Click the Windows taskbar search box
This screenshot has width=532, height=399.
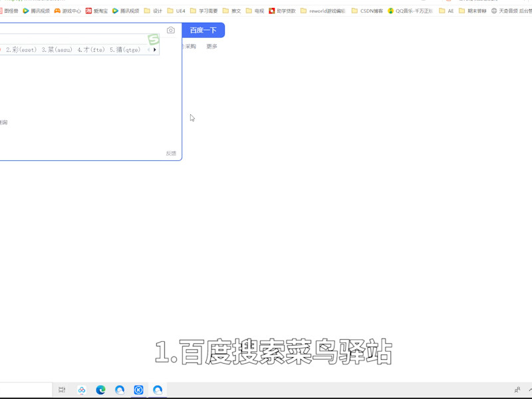pyautogui.click(x=26, y=390)
